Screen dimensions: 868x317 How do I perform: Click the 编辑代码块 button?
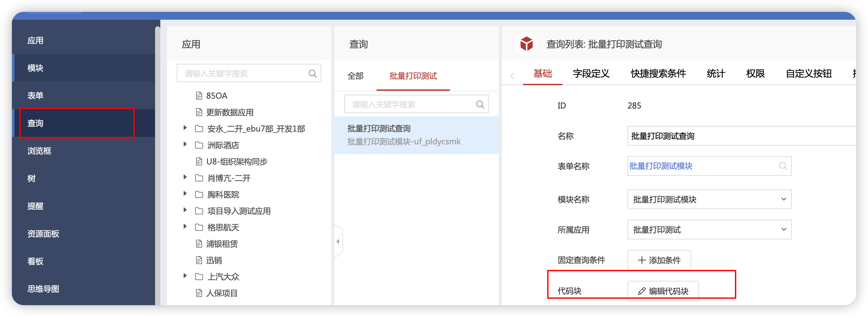(663, 291)
